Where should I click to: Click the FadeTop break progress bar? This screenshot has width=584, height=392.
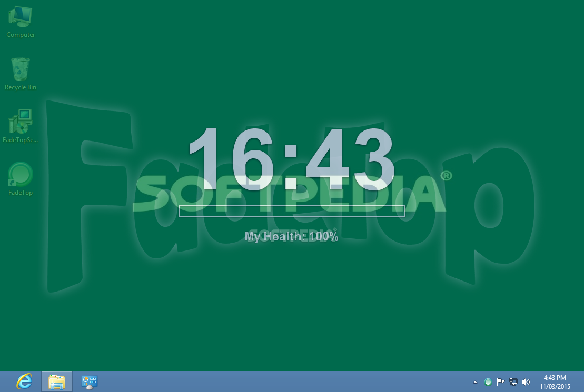(292, 211)
